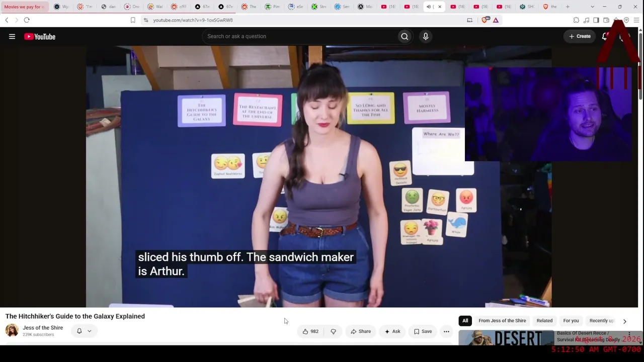Expand the tab search dropdown
The width and height of the screenshot is (644, 362).
(x=592, y=7)
